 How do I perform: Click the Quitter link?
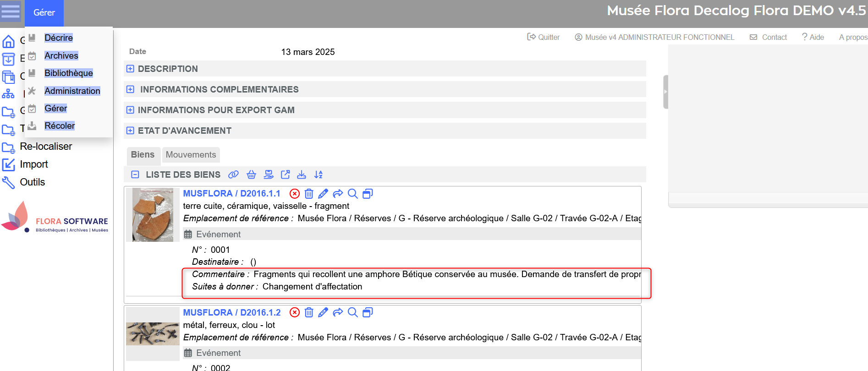point(544,37)
